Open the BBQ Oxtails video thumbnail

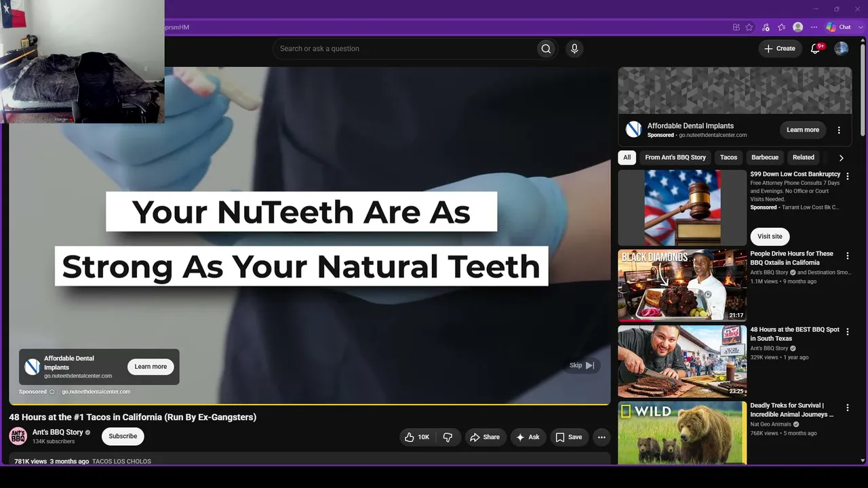(682, 284)
